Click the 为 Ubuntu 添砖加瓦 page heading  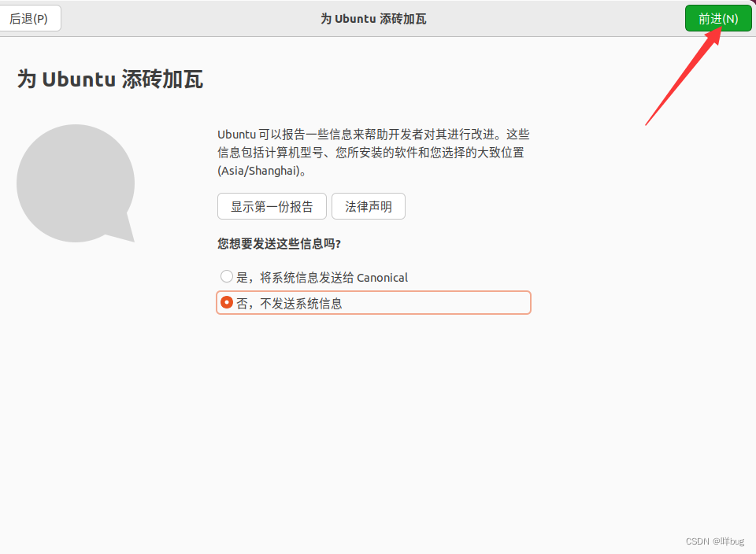(110, 79)
